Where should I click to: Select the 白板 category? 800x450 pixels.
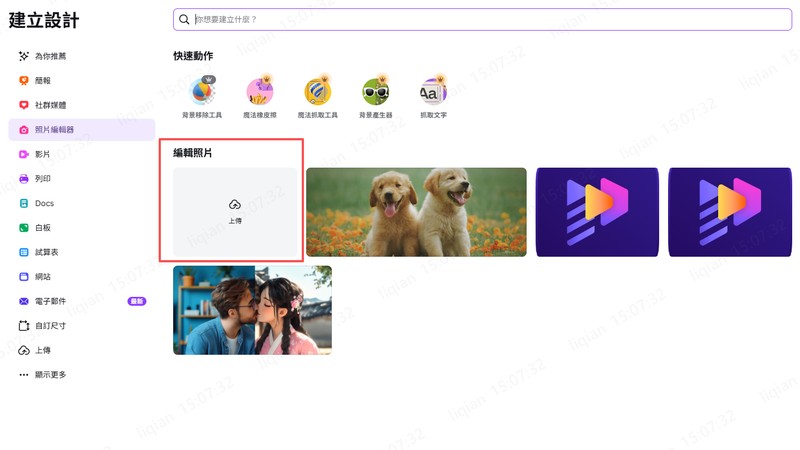(82, 228)
